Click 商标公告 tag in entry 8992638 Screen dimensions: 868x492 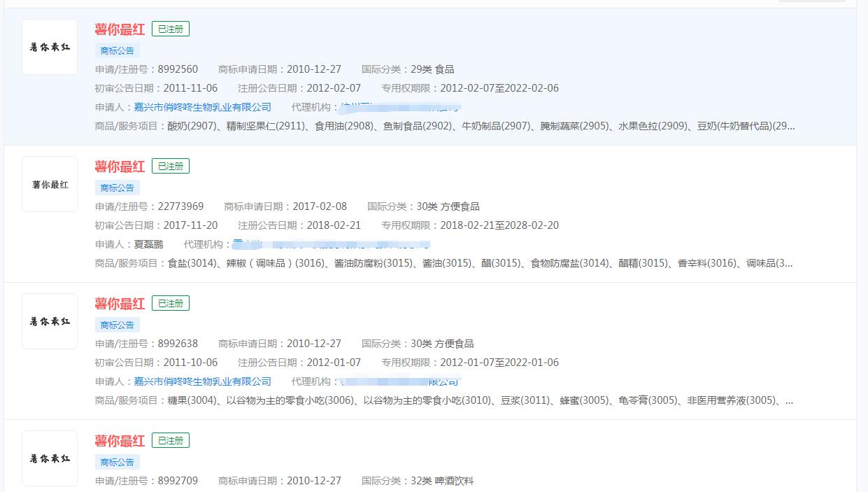[x=118, y=325]
